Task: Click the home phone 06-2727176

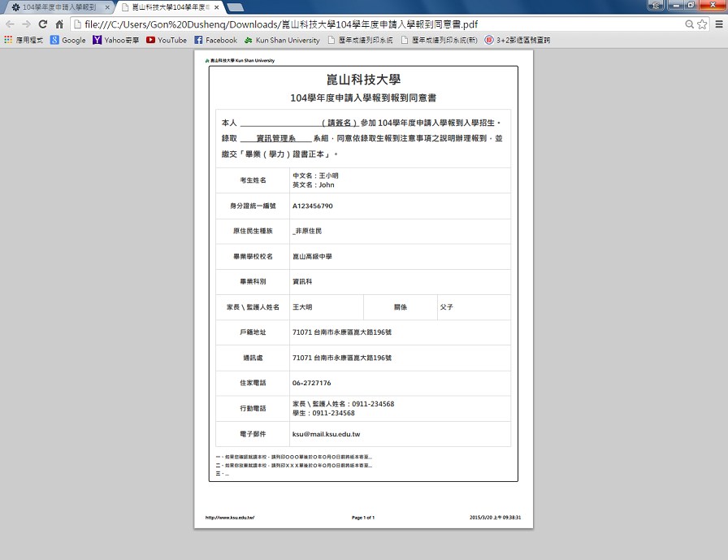Action: click(x=311, y=383)
